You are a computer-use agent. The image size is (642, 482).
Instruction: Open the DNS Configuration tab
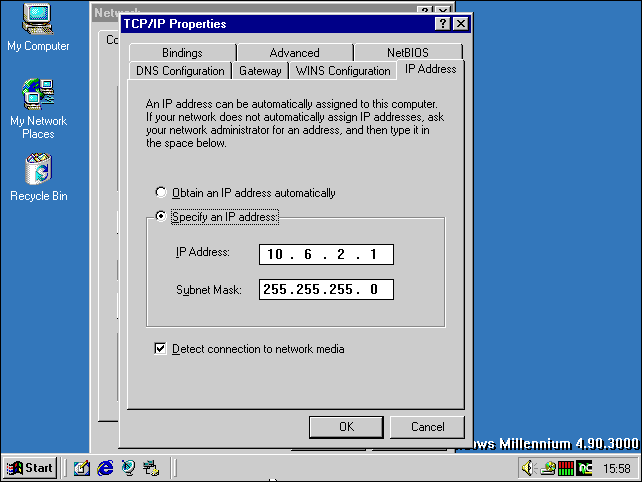[180, 70]
